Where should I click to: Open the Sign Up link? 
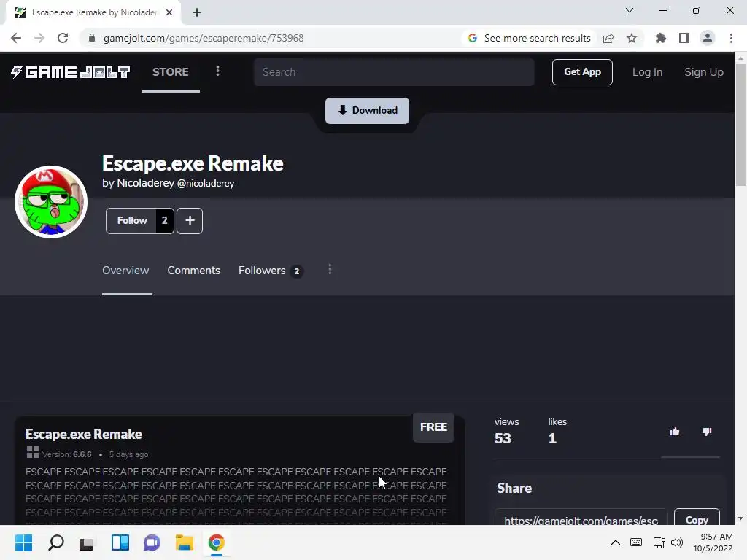pos(704,72)
